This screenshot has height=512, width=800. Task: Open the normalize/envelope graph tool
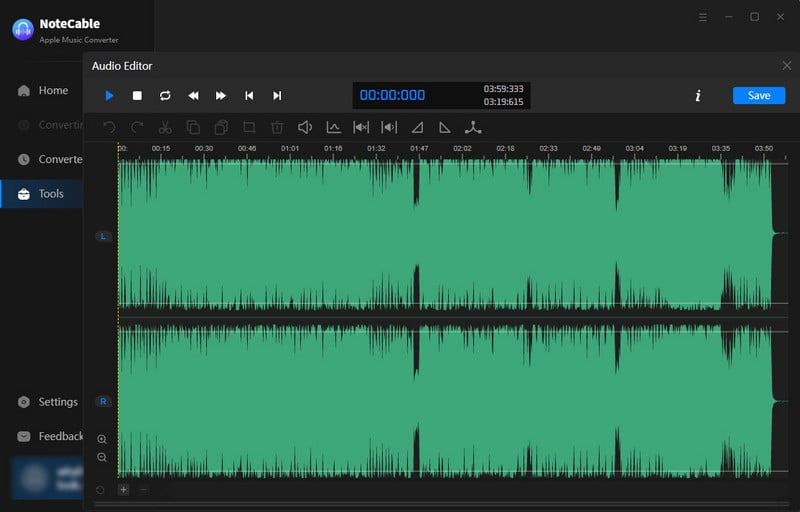[334, 127]
